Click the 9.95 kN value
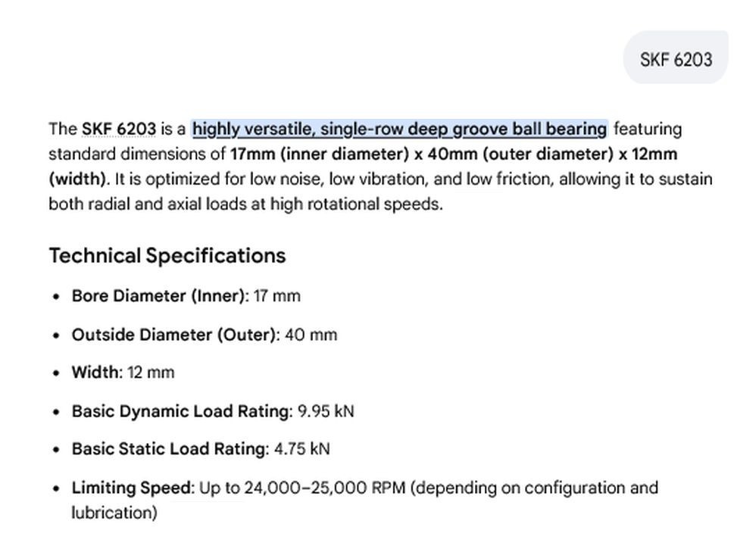This screenshot has width=756, height=546. [326, 411]
